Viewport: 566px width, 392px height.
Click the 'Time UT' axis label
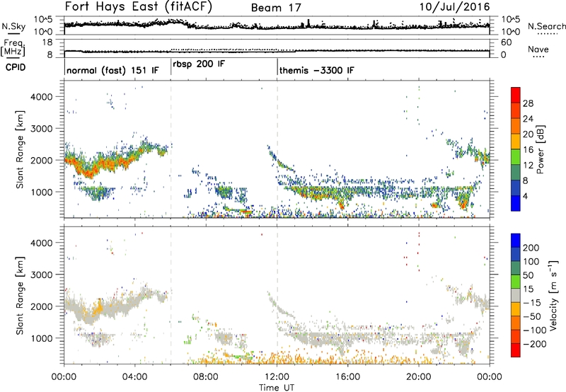coord(277,388)
